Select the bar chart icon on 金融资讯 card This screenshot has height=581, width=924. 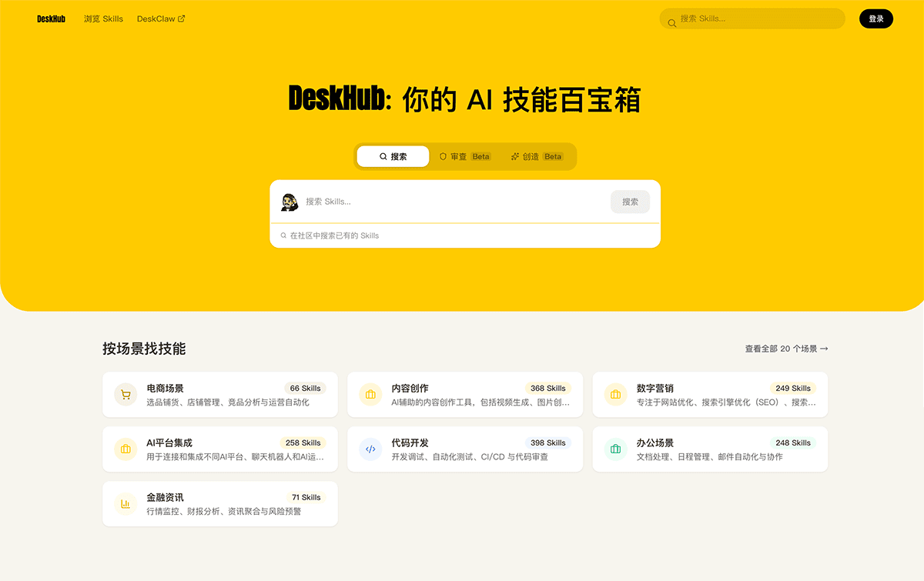tap(126, 503)
